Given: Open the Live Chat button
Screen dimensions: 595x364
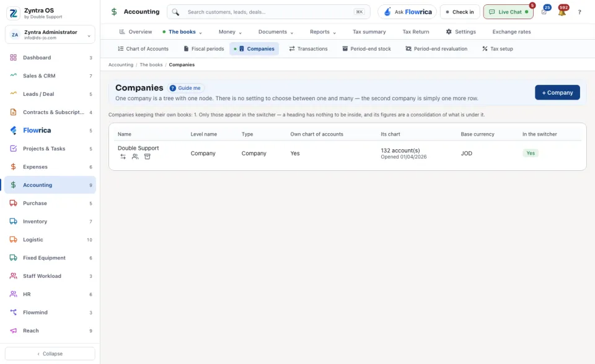Looking at the screenshot, I should pos(508,12).
